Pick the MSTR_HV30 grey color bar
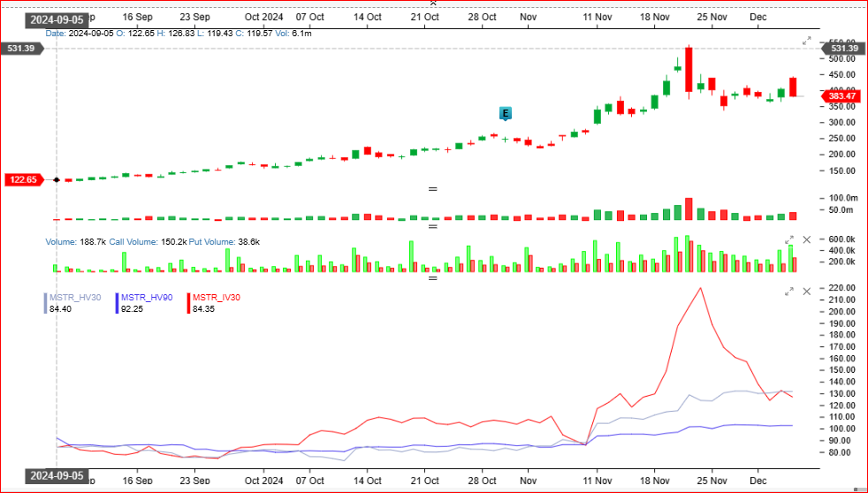 [45, 303]
